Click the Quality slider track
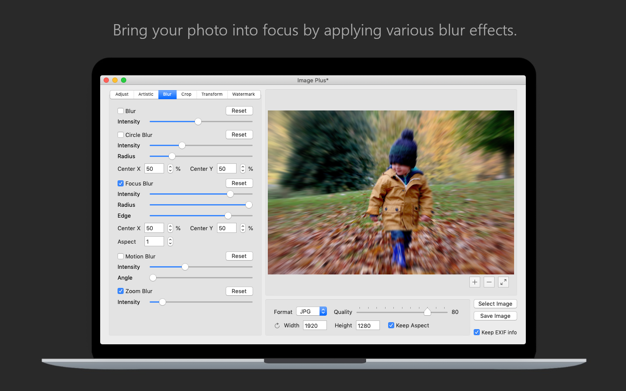 (402, 312)
